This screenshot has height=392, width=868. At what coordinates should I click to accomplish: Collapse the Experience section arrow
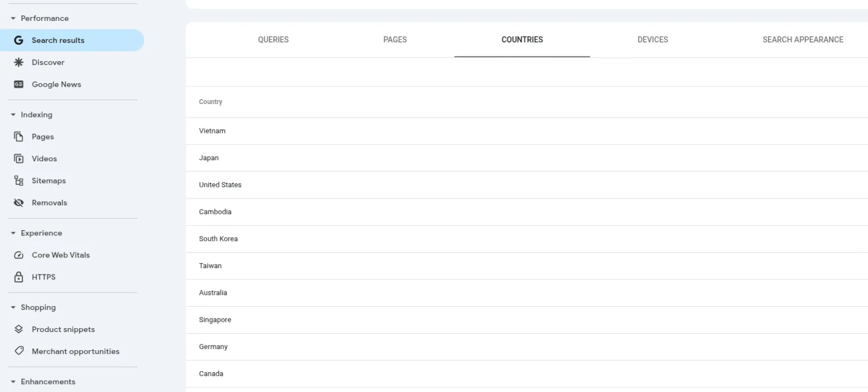click(13, 233)
